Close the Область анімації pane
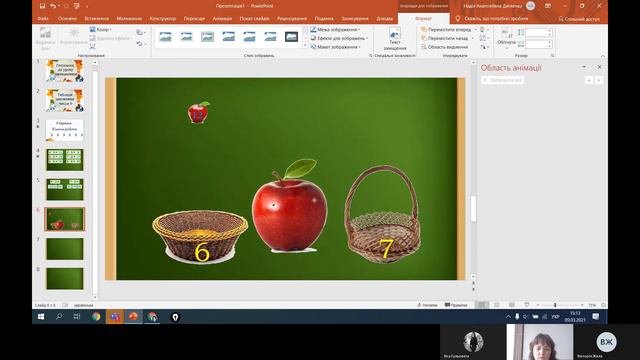The height and width of the screenshot is (360, 640). coord(599,67)
